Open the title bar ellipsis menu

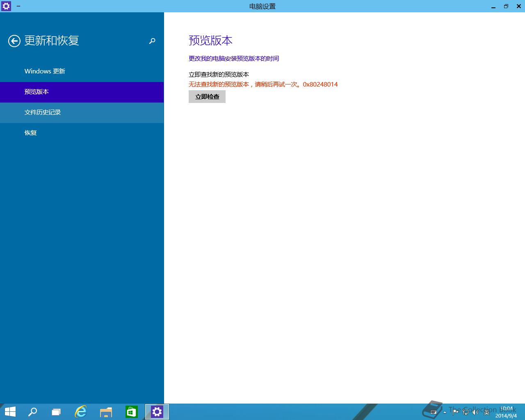pyautogui.click(x=18, y=6)
